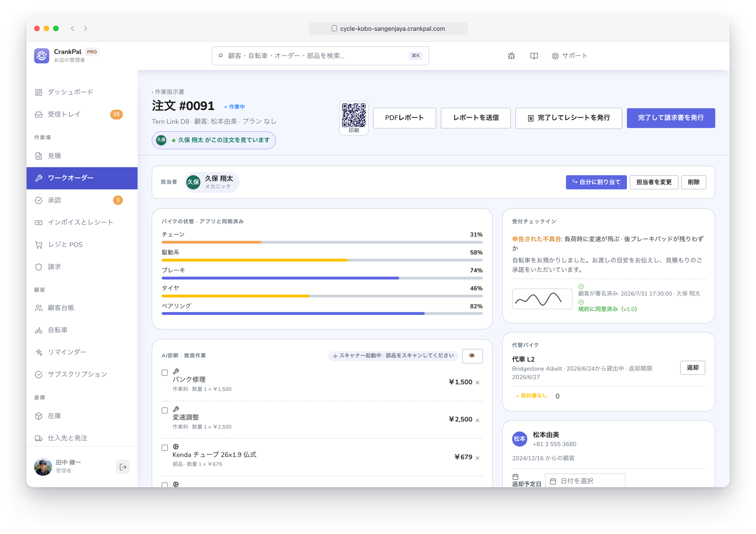Open サブスクリプション in the sidebar
The width and height of the screenshot is (756, 534).
pos(82,374)
